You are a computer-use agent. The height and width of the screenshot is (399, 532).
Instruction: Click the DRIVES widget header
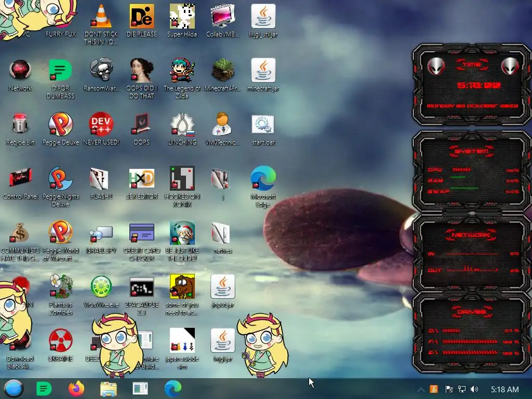point(472,312)
